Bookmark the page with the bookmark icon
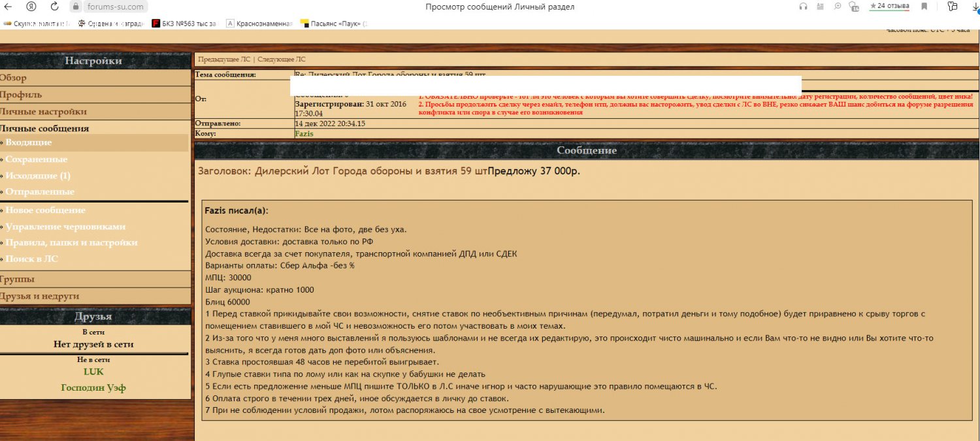The height and width of the screenshot is (441, 980). [x=924, y=7]
